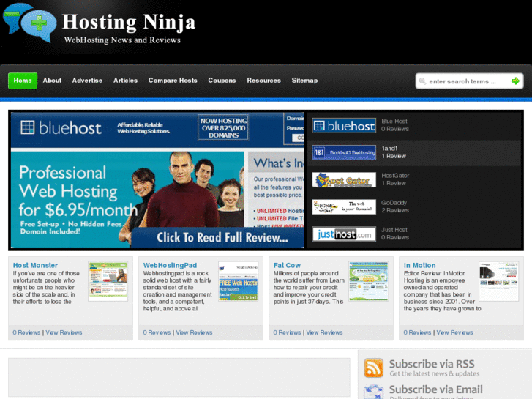Click the Blue Host 0 Reviews text
This screenshot has height=399, width=532.
tap(395, 125)
